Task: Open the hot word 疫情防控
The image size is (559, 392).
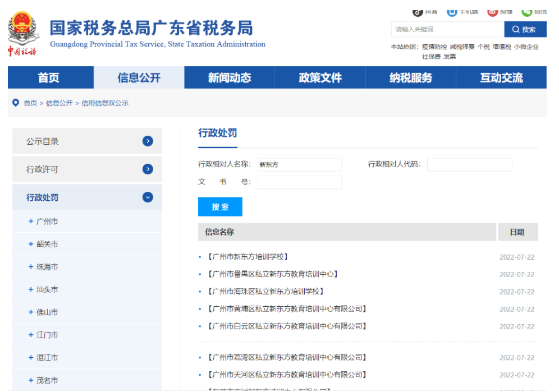Action: (x=434, y=47)
